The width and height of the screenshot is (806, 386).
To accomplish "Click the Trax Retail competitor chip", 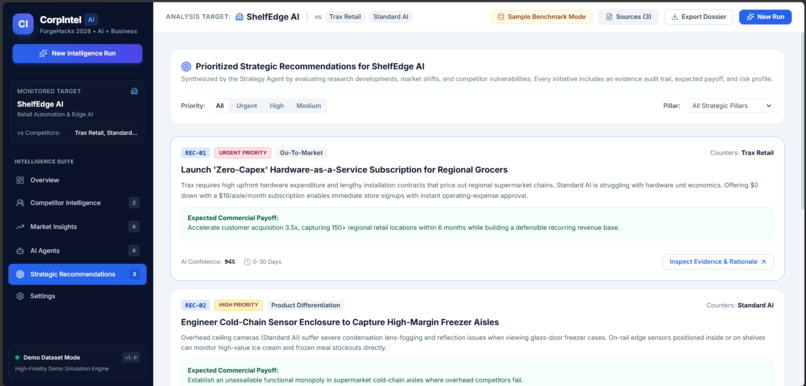I will (x=345, y=17).
